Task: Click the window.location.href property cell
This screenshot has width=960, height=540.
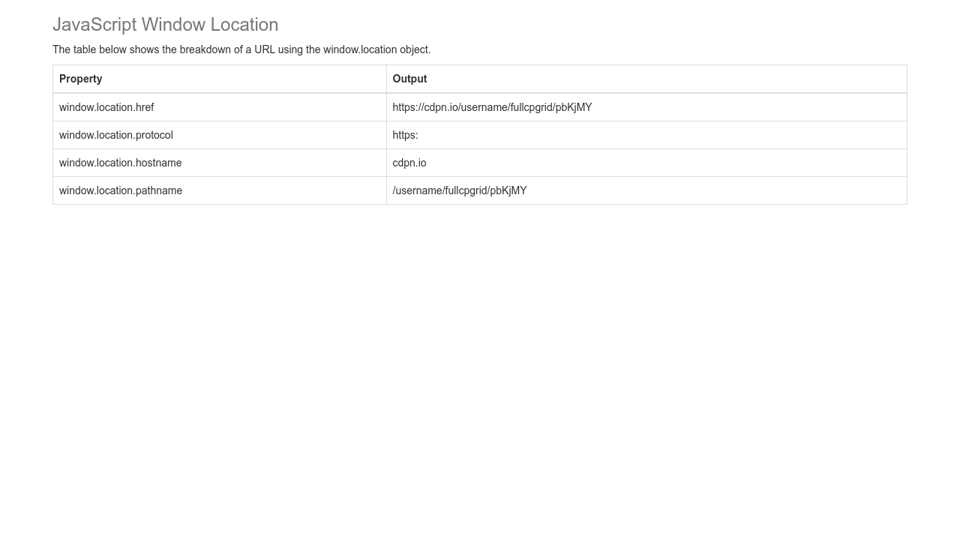Action: tap(106, 107)
